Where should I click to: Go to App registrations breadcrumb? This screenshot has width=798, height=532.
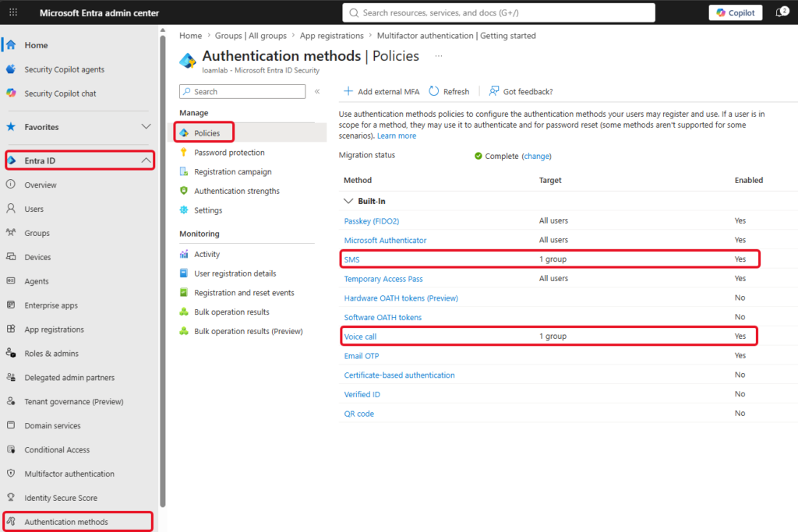pos(332,36)
